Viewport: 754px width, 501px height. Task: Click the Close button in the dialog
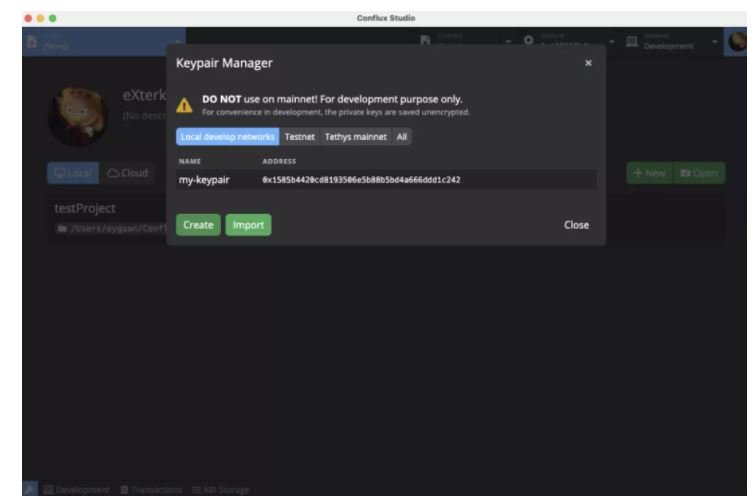point(576,225)
